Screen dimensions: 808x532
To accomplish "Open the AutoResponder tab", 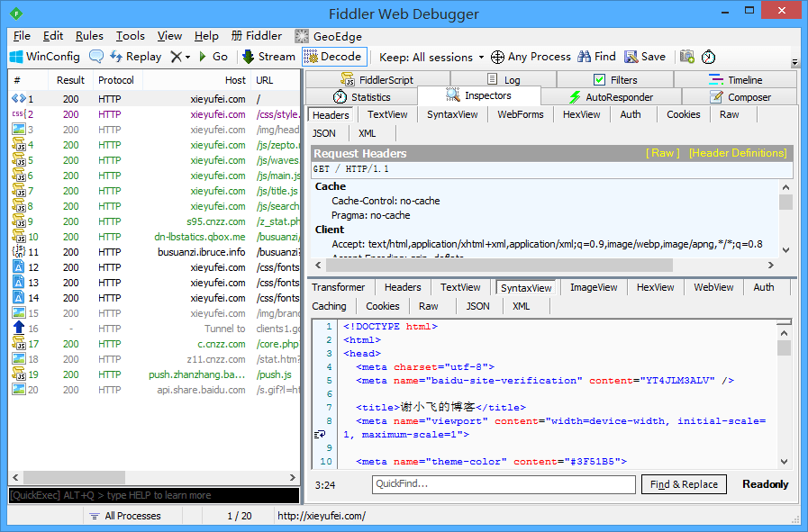I will click(611, 97).
